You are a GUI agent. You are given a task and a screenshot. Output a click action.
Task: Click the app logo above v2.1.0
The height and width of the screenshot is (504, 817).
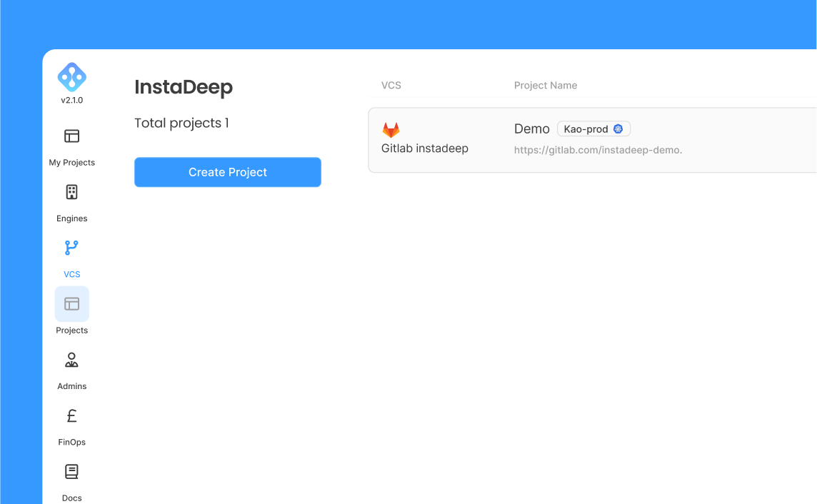point(72,77)
